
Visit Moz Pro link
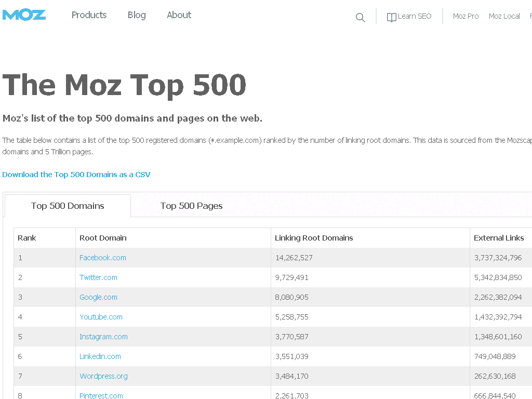pyautogui.click(x=465, y=16)
